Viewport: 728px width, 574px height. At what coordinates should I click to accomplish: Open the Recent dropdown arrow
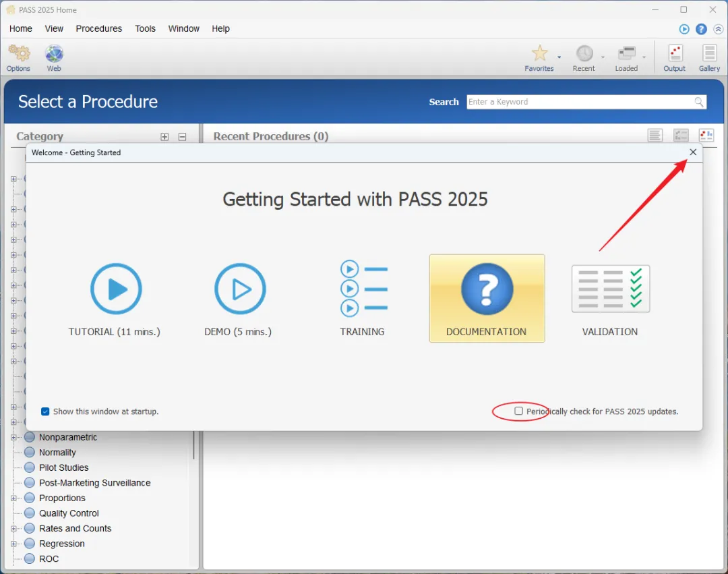(603, 57)
